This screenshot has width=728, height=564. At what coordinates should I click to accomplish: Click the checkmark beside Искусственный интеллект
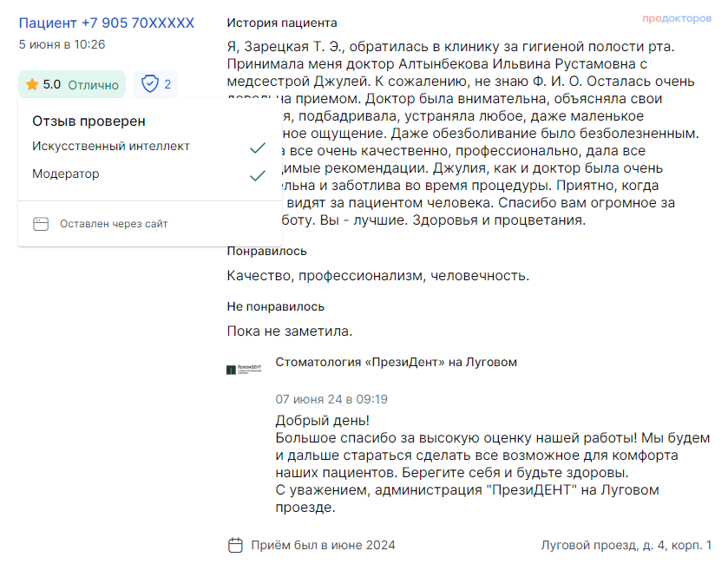(257, 148)
